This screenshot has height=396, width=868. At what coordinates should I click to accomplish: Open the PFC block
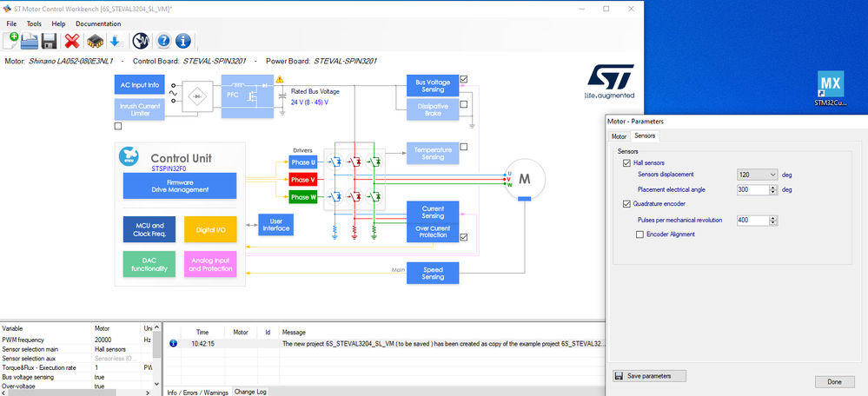point(248,96)
